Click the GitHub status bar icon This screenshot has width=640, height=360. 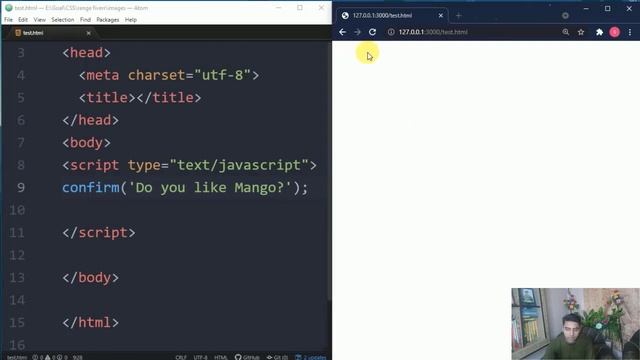click(x=247, y=357)
